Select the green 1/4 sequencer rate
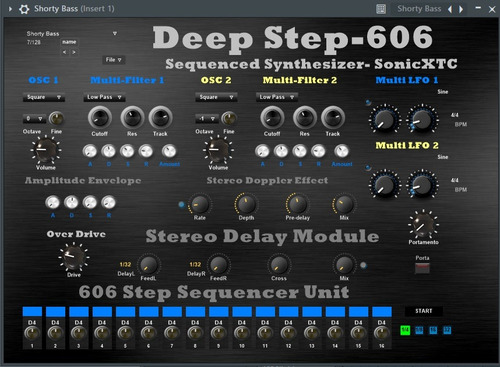Viewport: 500px width, 367px height. (x=405, y=330)
